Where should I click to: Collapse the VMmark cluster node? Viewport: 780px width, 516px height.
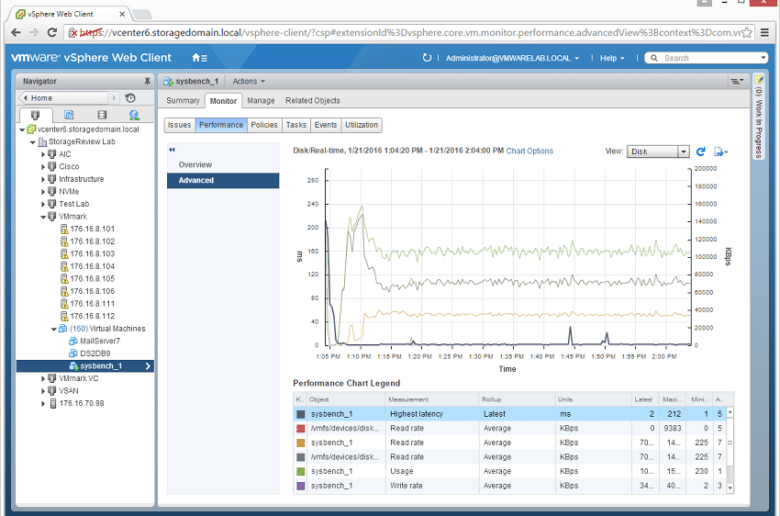(x=43, y=217)
